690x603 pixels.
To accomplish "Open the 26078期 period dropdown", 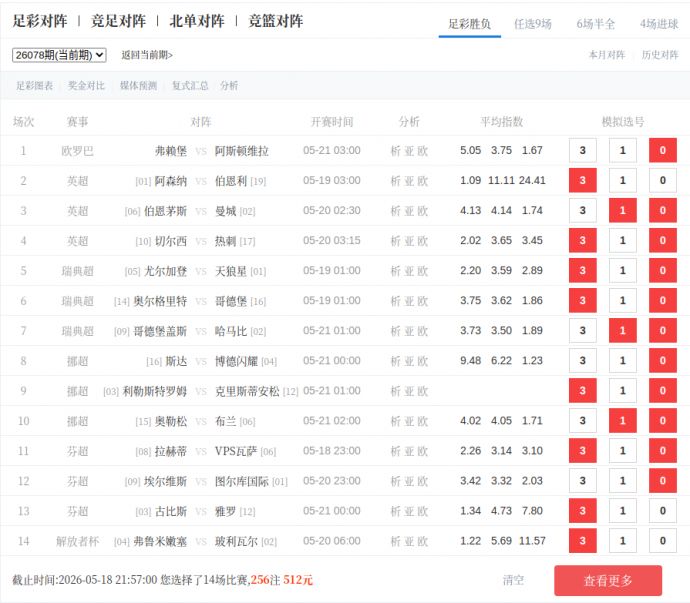I will click(59, 55).
